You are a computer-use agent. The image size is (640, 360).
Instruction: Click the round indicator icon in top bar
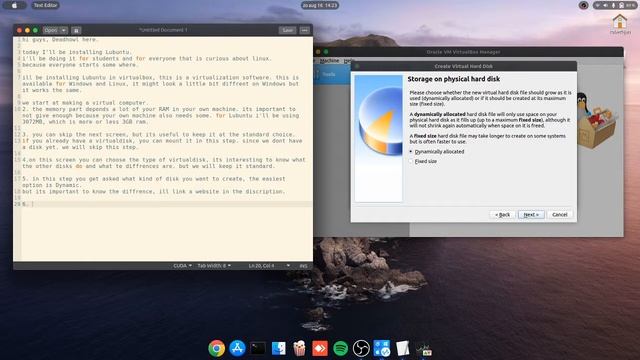tap(584, 5)
